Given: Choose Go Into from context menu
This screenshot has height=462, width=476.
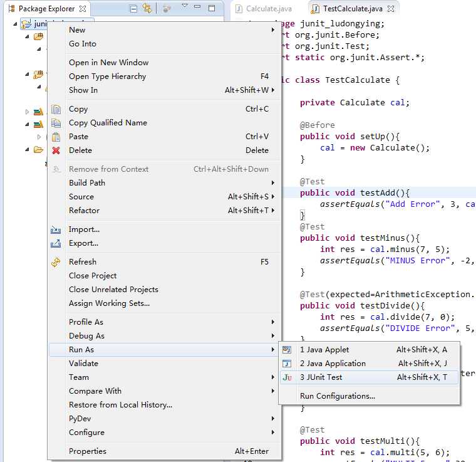Looking at the screenshot, I should [165, 44].
